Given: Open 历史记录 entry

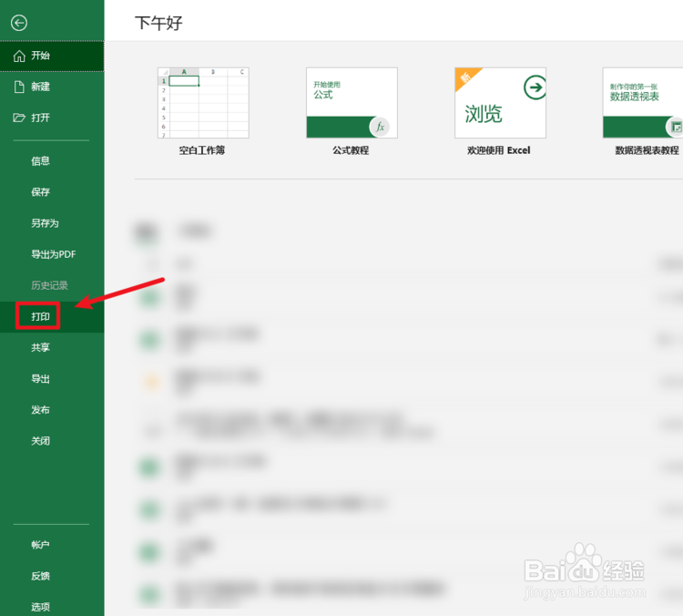Looking at the screenshot, I should click(x=52, y=285).
